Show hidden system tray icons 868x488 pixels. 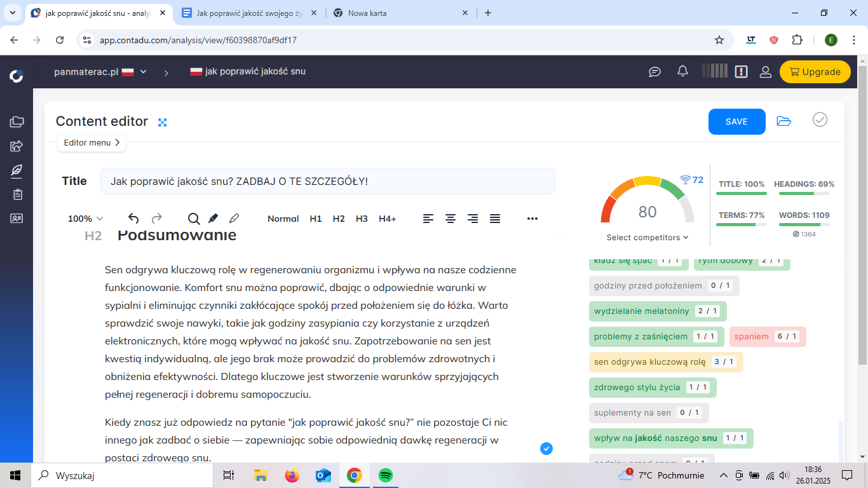723,475
